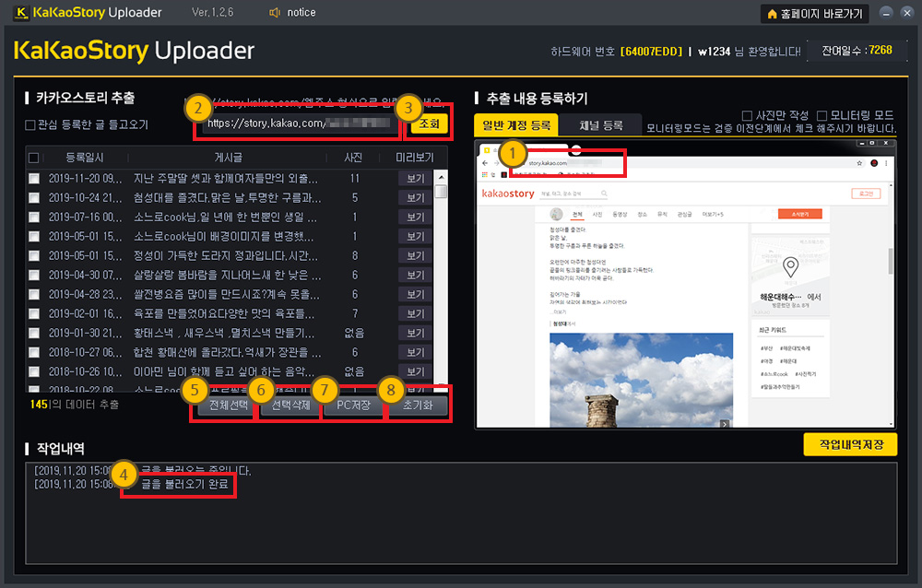Viewport: 922px width, 588px height.
Task: Tick the select-all checkbox in table header
Action: (x=34, y=157)
